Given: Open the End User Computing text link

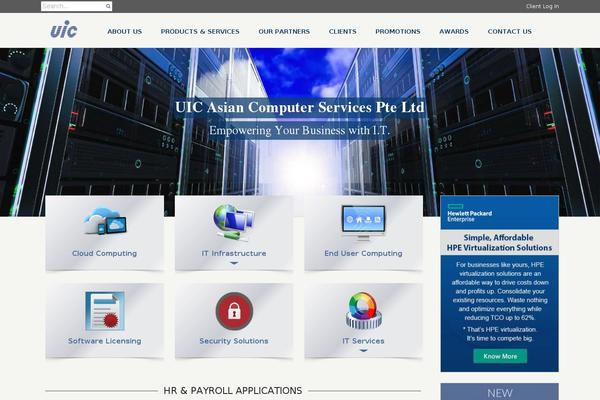Looking at the screenshot, I should (x=363, y=253).
